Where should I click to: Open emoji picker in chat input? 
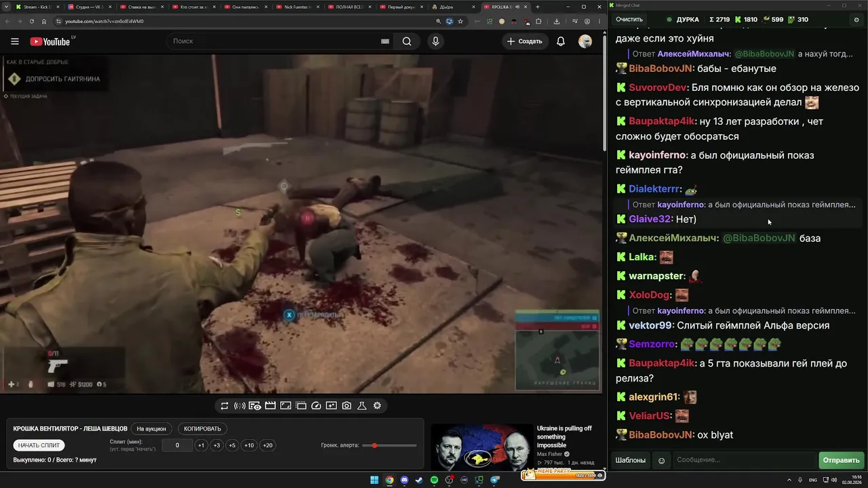(662, 461)
